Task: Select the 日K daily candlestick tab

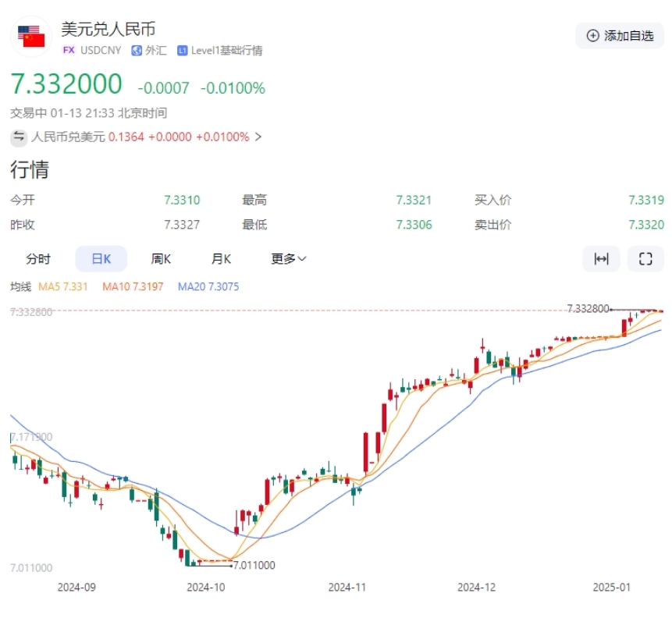Action: pyautogui.click(x=101, y=259)
